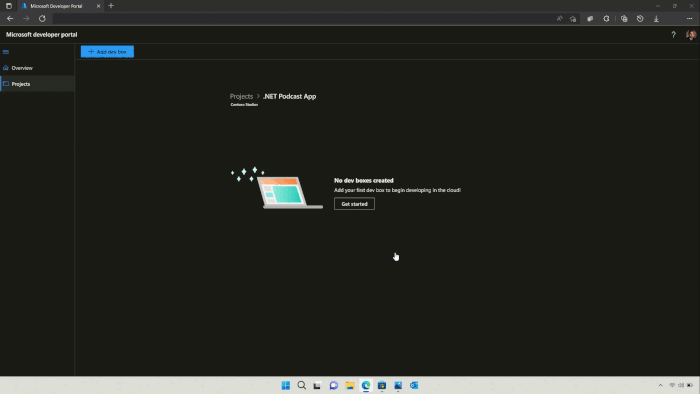
Task: Open the Windows Start menu
Action: click(286, 385)
